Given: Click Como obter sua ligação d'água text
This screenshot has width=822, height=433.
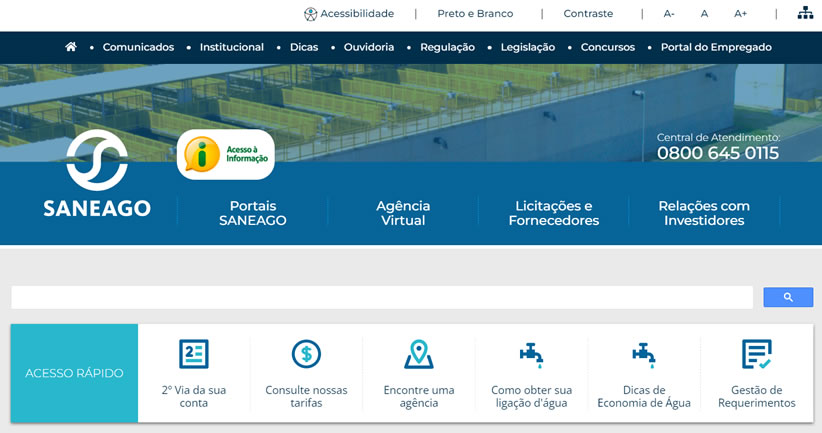Looking at the screenshot, I should tap(532, 396).
